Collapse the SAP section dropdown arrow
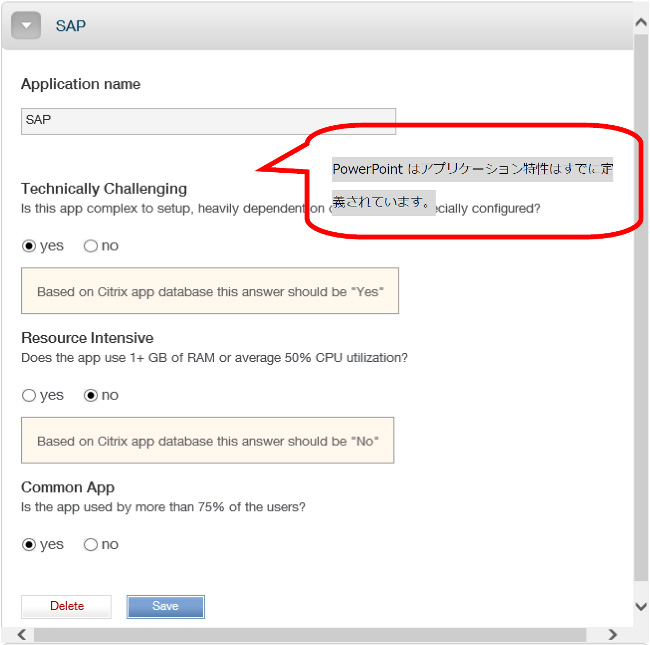The width and height of the screenshot is (650, 645). 26,26
